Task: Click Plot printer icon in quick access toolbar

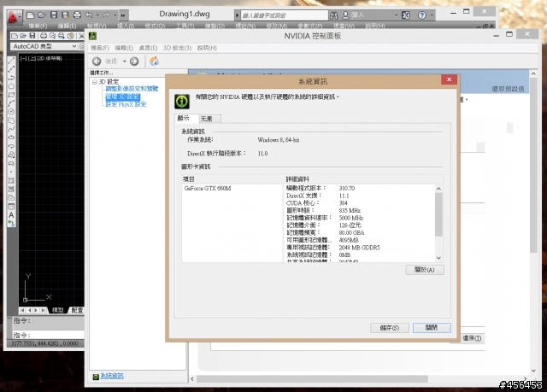Action: [77, 15]
